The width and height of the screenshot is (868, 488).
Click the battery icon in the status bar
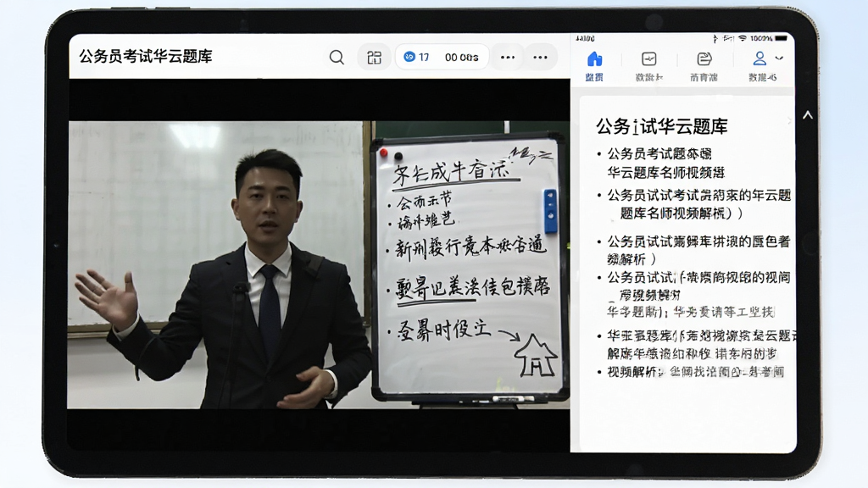781,38
